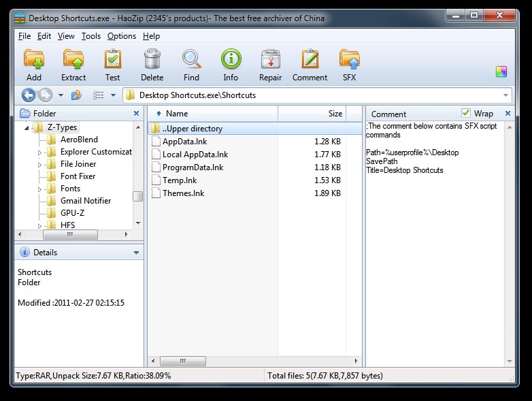
Task: Open the Tools menu
Action: click(90, 36)
